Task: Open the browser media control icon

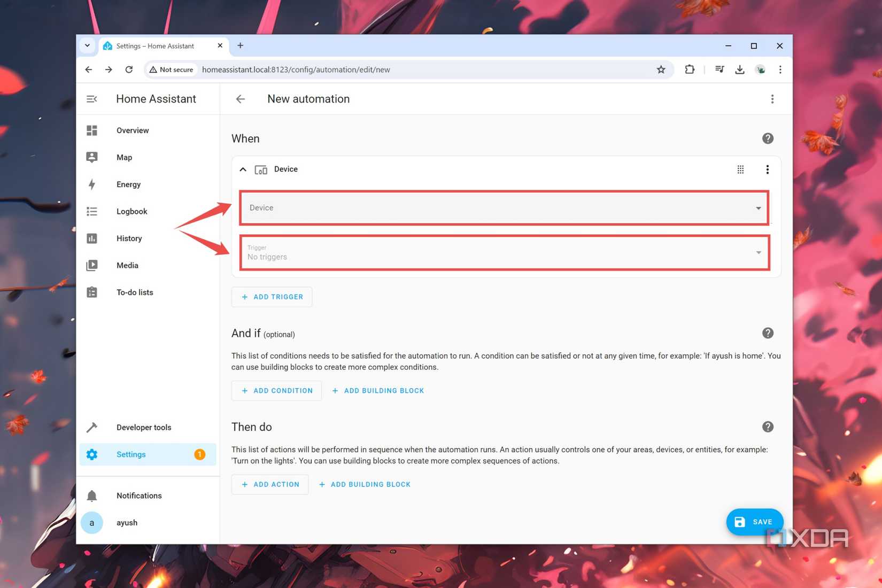Action: (x=719, y=69)
